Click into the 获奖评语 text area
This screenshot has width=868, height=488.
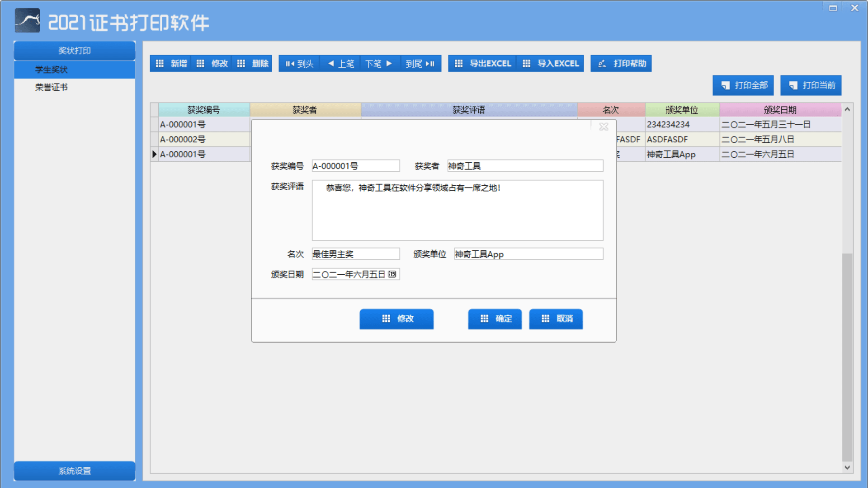458,210
